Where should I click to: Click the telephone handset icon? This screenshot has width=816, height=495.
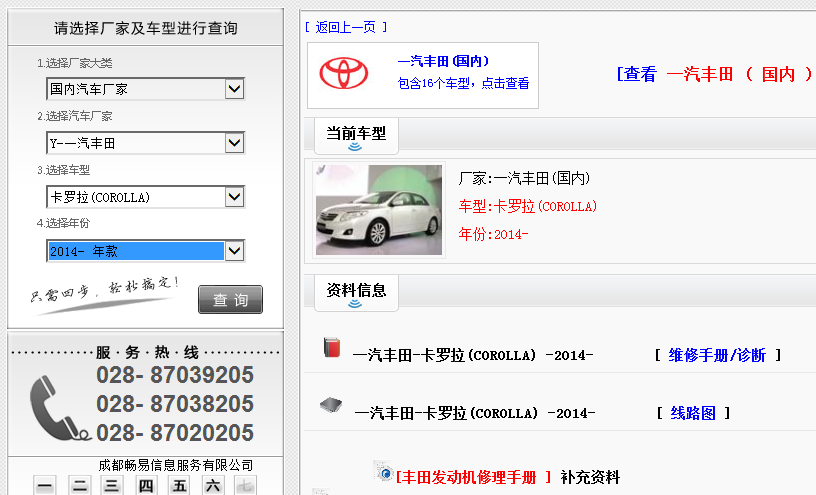pos(58,409)
